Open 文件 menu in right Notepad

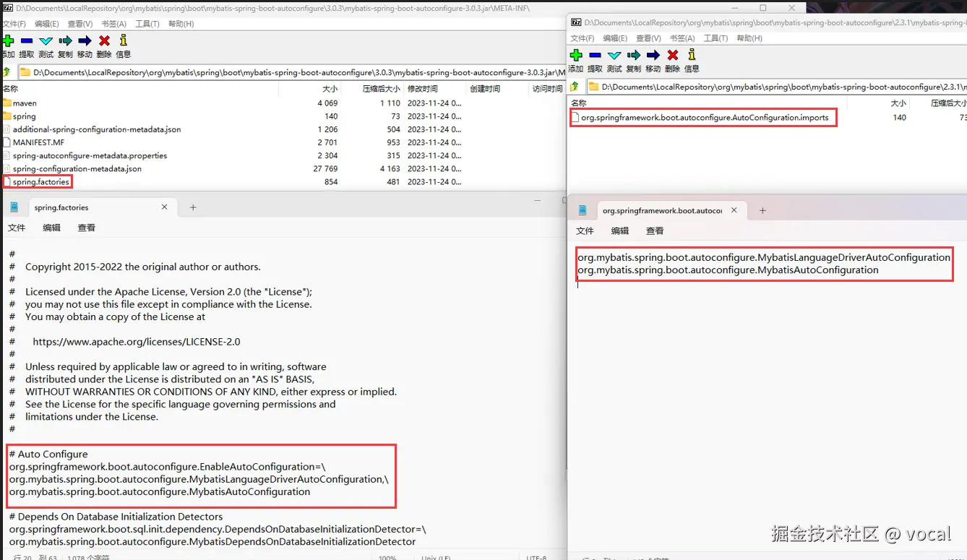[x=585, y=231]
